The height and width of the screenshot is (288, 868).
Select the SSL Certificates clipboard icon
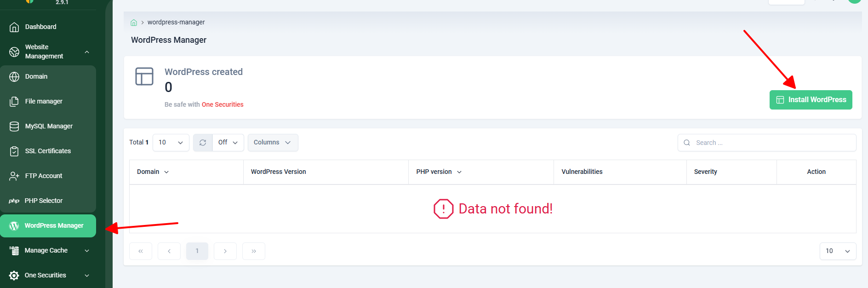[x=14, y=151]
